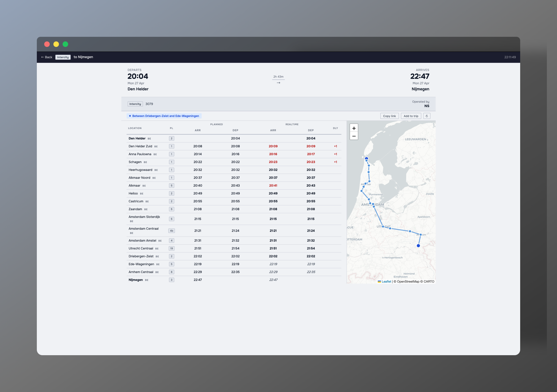Zoom in on the route map
Viewport: 557px width, 392px height.
click(x=354, y=128)
